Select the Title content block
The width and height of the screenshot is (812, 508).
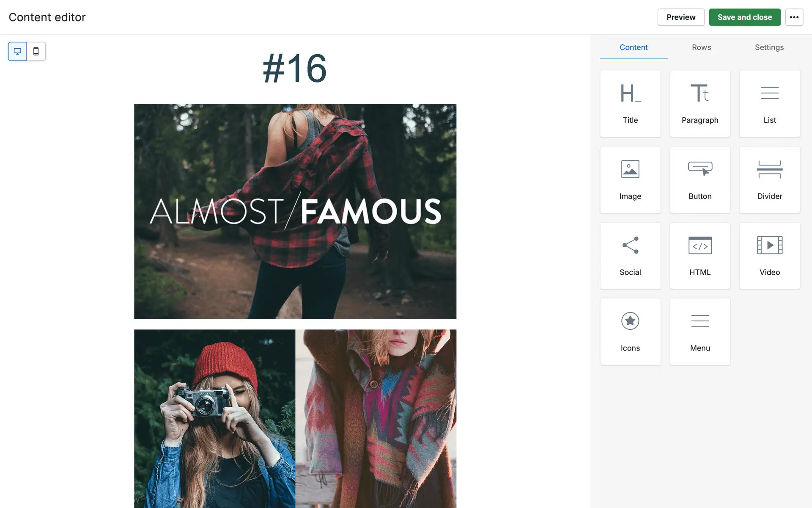pyautogui.click(x=630, y=104)
